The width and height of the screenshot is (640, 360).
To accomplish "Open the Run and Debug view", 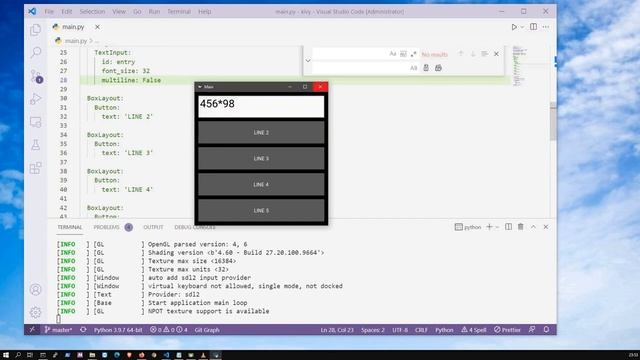I will coord(36,99).
